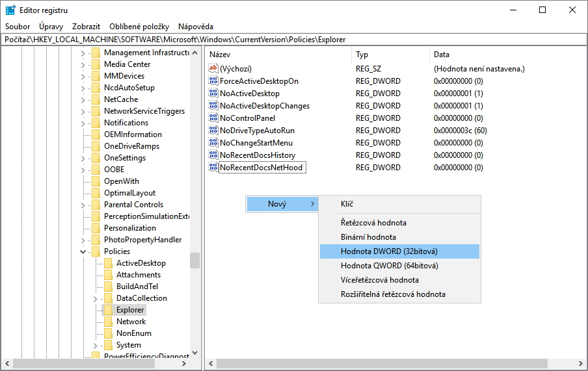This screenshot has height=371, width=588.
Task: Select the NoRecentDocsNetHood value name
Action: (261, 168)
